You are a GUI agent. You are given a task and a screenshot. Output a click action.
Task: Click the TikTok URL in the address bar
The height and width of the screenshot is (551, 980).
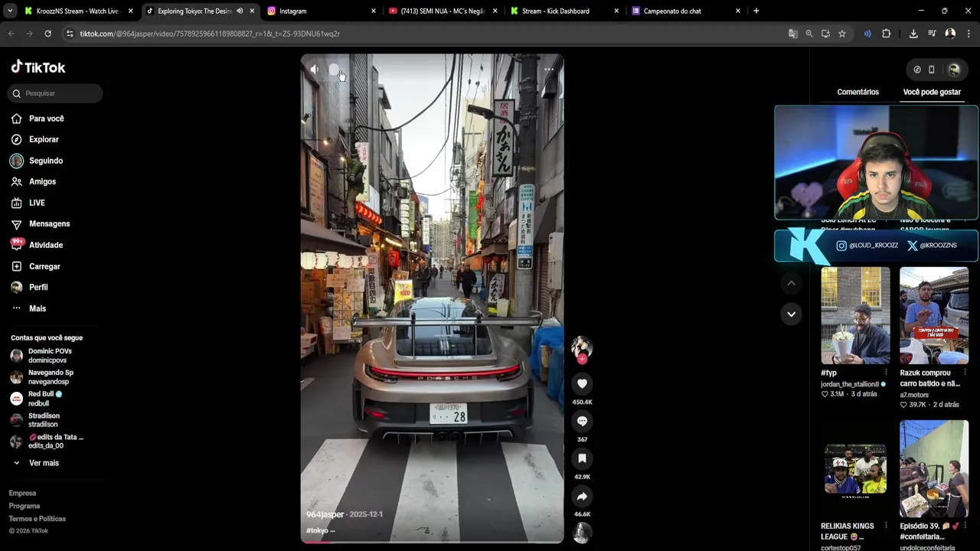(x=210, y=34)
